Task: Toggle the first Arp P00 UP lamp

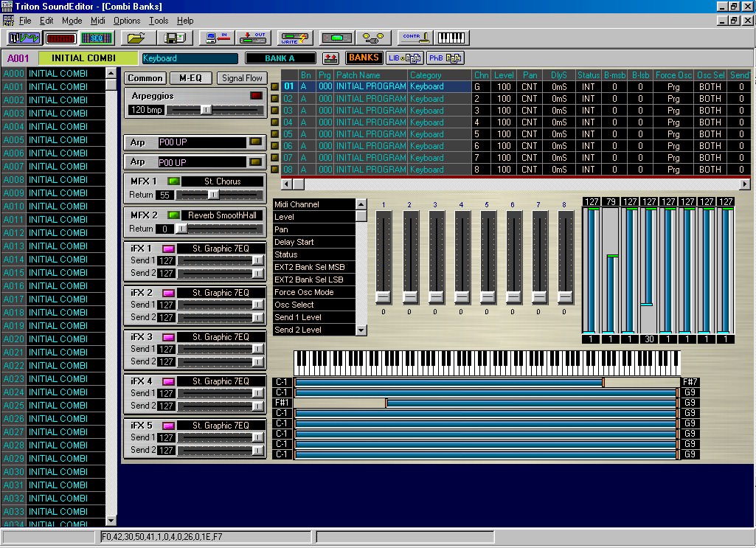Action: coord(255,142)
